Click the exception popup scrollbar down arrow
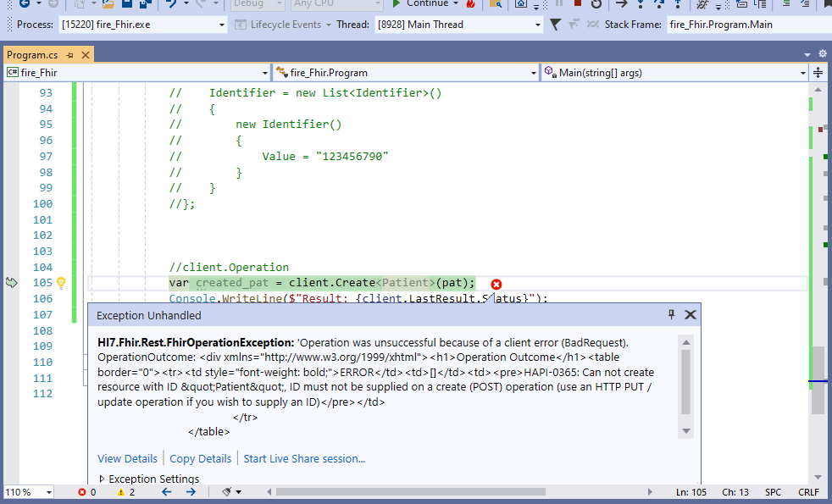The image size is (832, 504). [x=686, y=430]
